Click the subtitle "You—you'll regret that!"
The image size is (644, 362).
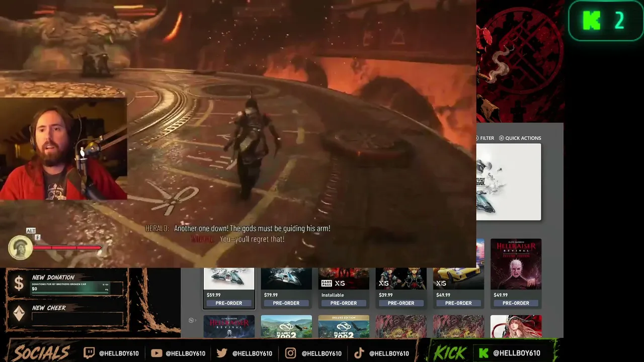(x=252, y=239)
